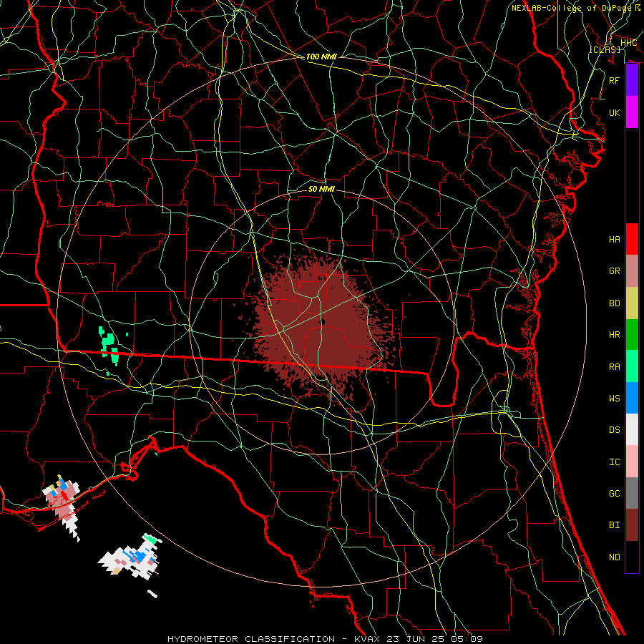Click the BD legend label
The height and width of the screenshot is (644, 644).
click(615, 303)
